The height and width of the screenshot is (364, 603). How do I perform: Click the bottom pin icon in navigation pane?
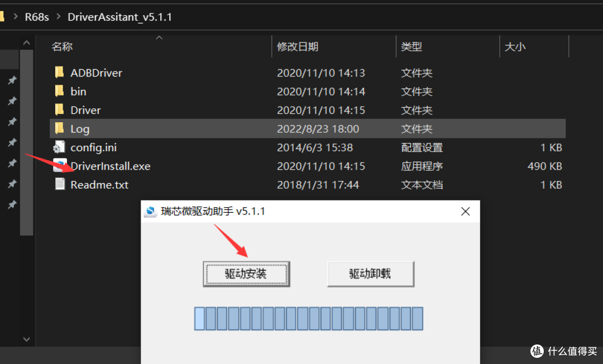[12, 204]
